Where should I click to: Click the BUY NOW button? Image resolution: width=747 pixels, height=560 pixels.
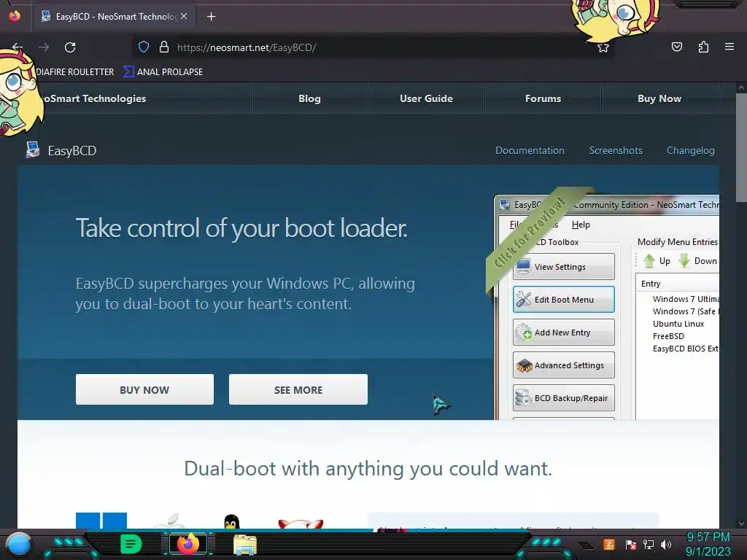click(144, 389)
